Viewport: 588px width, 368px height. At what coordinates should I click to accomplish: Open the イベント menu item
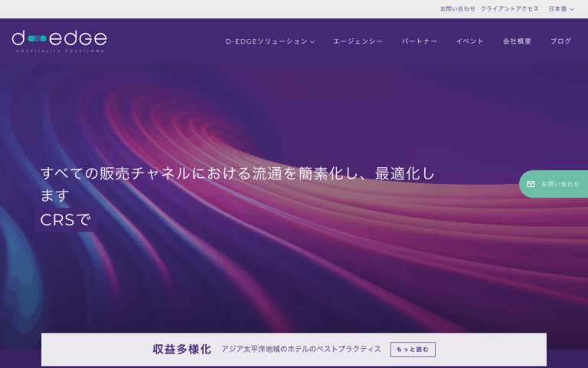tap(470, 41)
